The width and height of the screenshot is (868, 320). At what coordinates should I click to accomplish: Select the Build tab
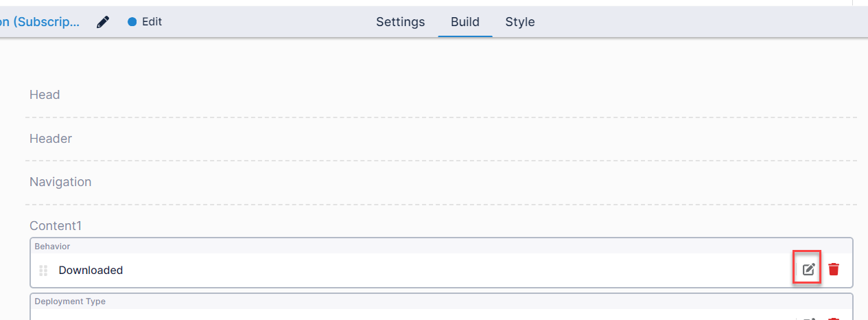(465, 22)
